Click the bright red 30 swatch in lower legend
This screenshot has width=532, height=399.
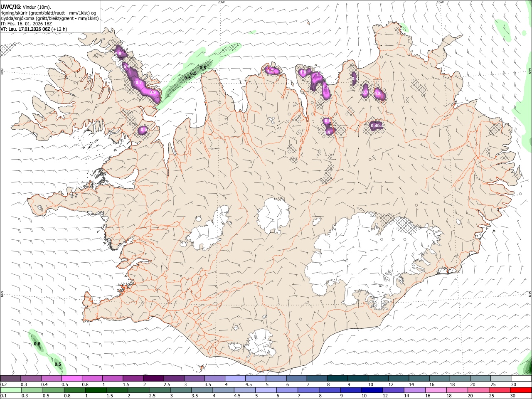[521, 390]
